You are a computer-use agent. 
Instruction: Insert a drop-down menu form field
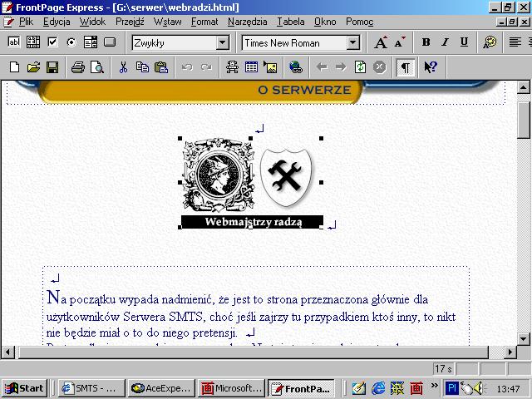point(91,42)
